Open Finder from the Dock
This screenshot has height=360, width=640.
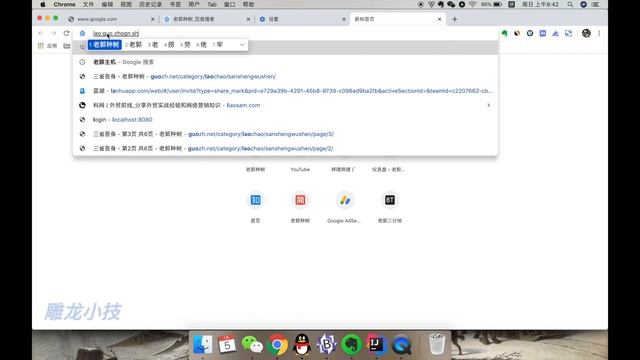coord(203,345)
